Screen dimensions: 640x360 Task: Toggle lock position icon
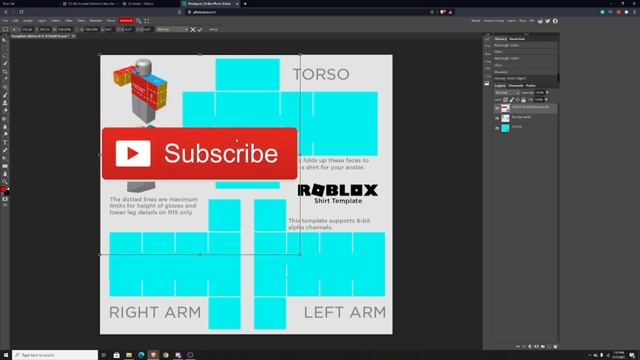[x=517, y=100]
